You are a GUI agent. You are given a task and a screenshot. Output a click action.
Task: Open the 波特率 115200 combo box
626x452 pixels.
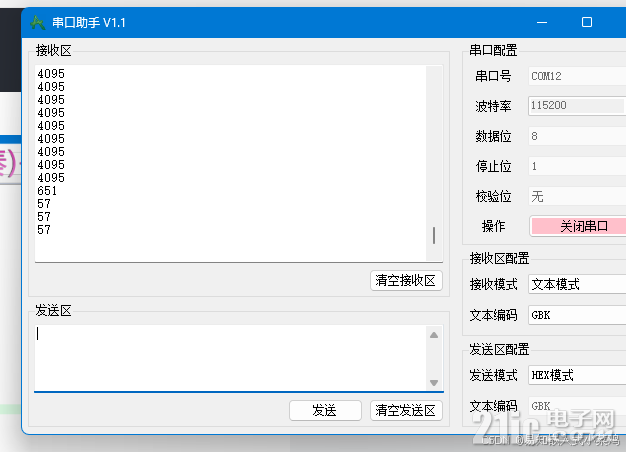click(577, 106)
